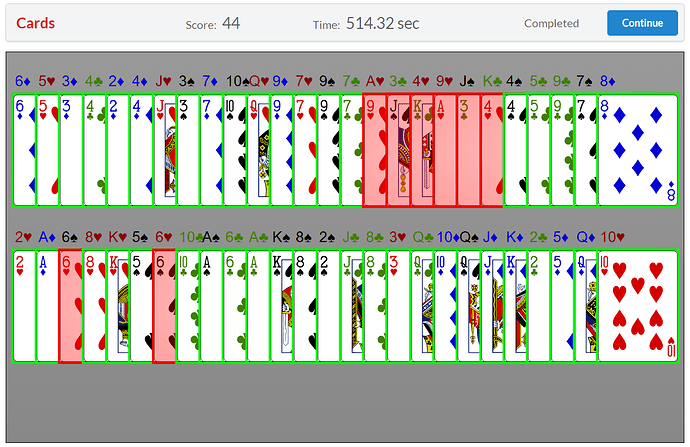Screen dimensions: 690x447
Task: Choose the king of hearts card
Action: pyautogui.click(x=118, y=306)
